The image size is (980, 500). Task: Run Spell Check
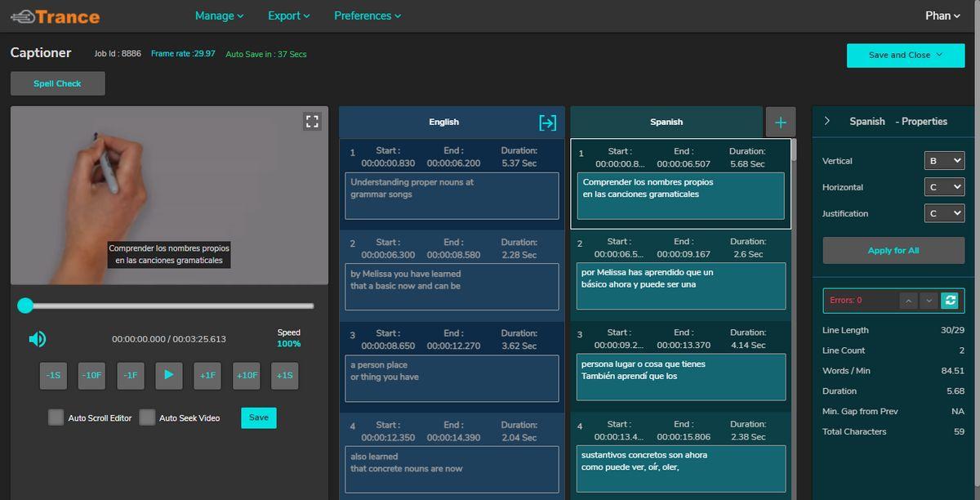pos(58,83)
